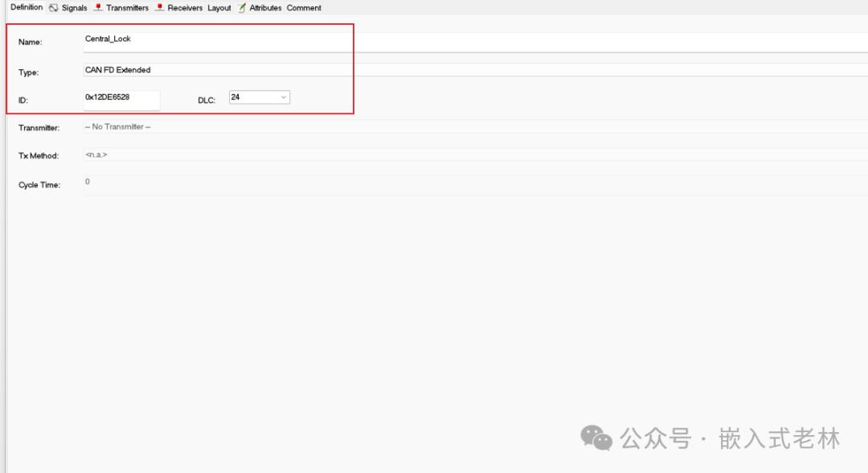
Task: Click the Transmitter field showing No Transmitter
Action: (x=476, y=127)
